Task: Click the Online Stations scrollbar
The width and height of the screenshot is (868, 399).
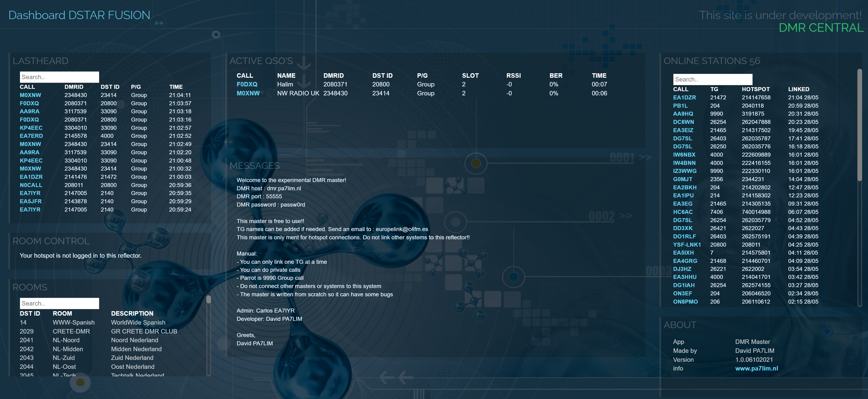Action: coord(859,125)
